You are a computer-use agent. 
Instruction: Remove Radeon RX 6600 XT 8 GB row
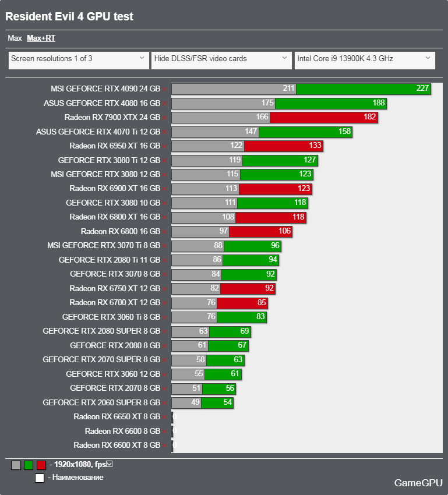tap(164, 446)
